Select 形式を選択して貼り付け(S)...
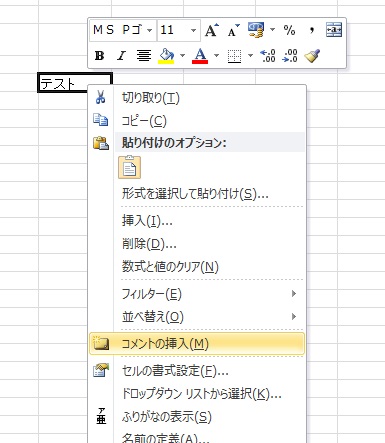 197,193
